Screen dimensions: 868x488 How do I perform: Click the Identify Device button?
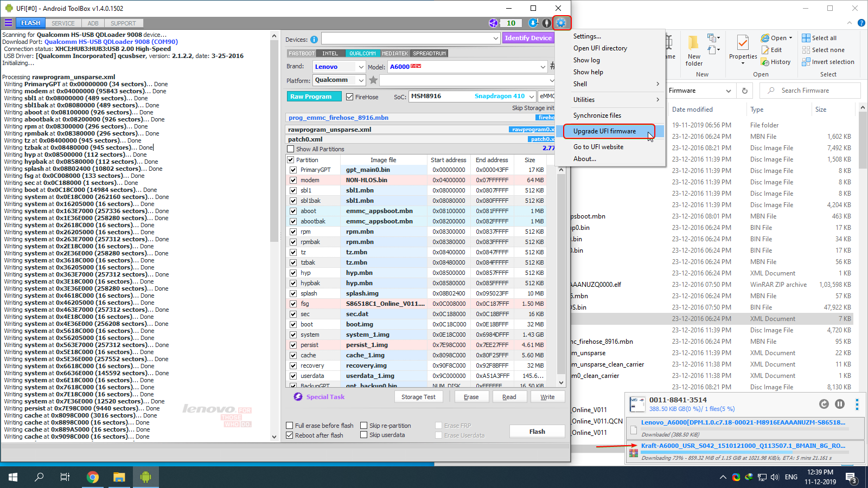[528, 38]
